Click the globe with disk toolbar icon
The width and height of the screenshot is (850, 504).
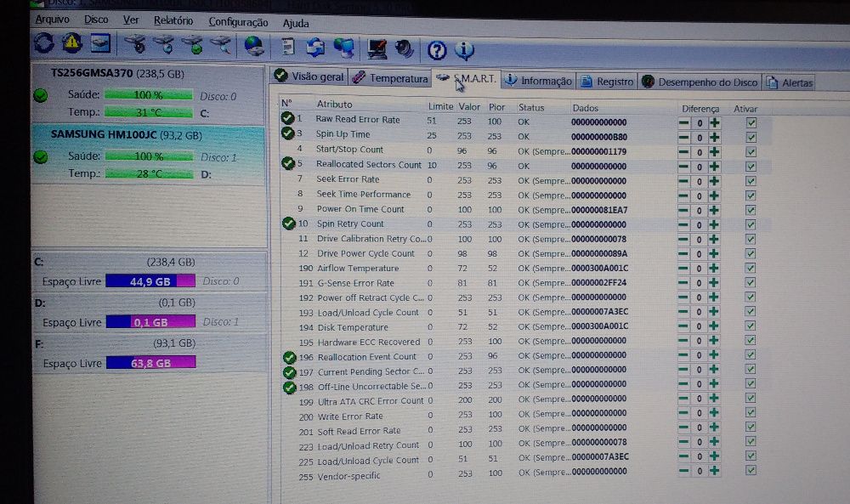[253, 46]
